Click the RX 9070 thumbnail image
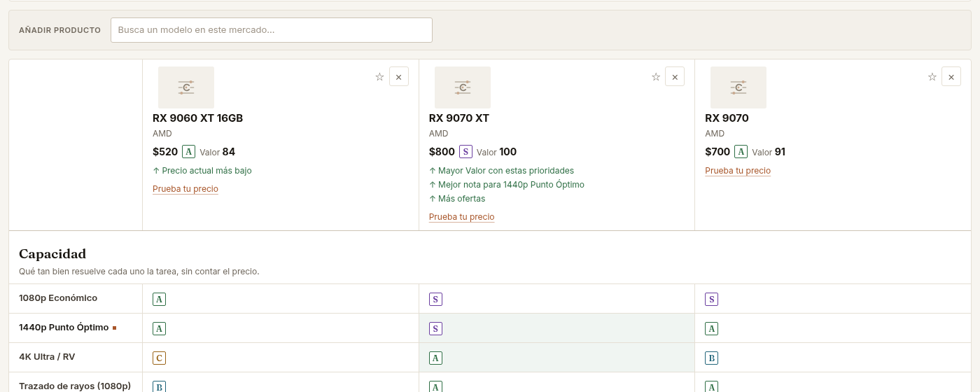The image size is (980, 392). (x=738, y=87)
